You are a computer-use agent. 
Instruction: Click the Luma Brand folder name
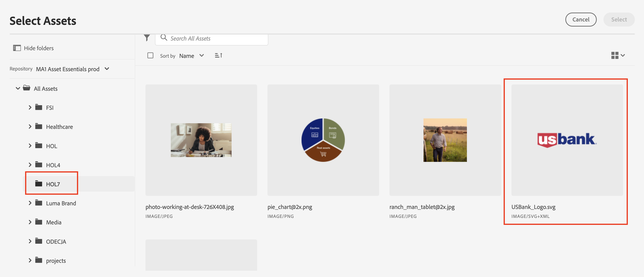(61, 203)
